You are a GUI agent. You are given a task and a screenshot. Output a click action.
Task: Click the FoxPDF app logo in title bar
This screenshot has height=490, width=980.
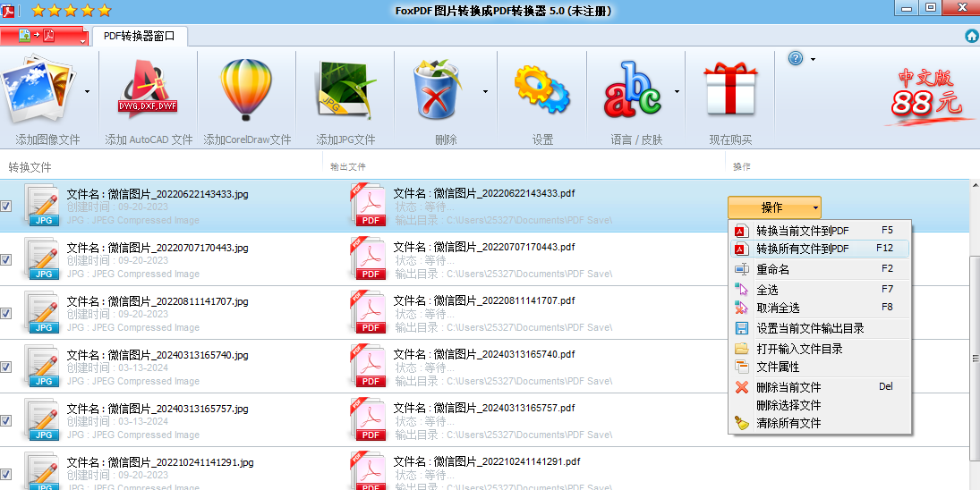[x=8, y=10]
